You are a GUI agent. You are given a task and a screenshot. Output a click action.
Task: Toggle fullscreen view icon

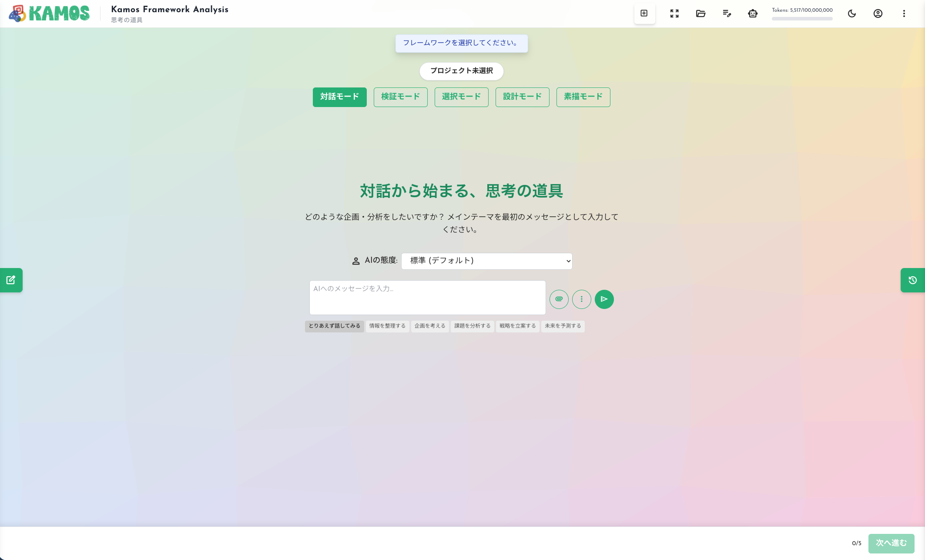674,13
